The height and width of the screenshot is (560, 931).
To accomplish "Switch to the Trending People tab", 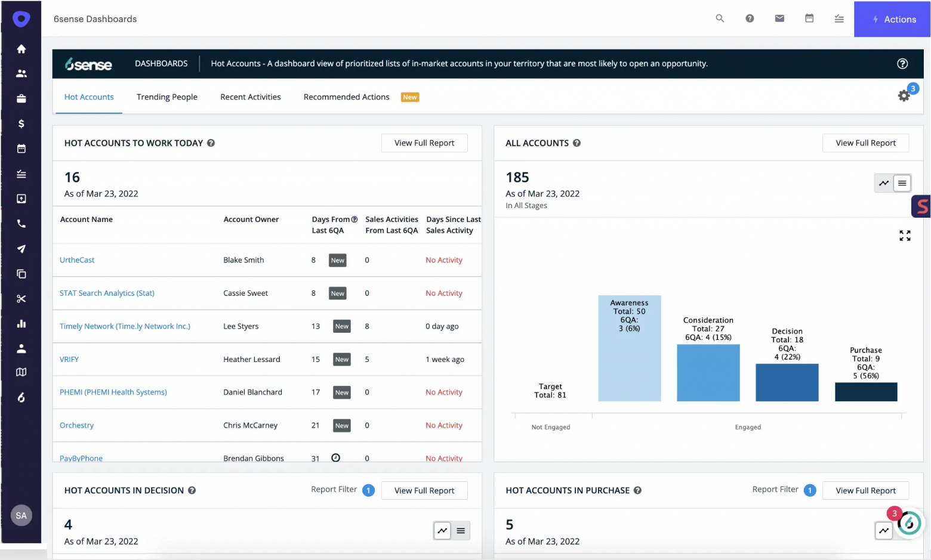I will [x=167, y=97].
